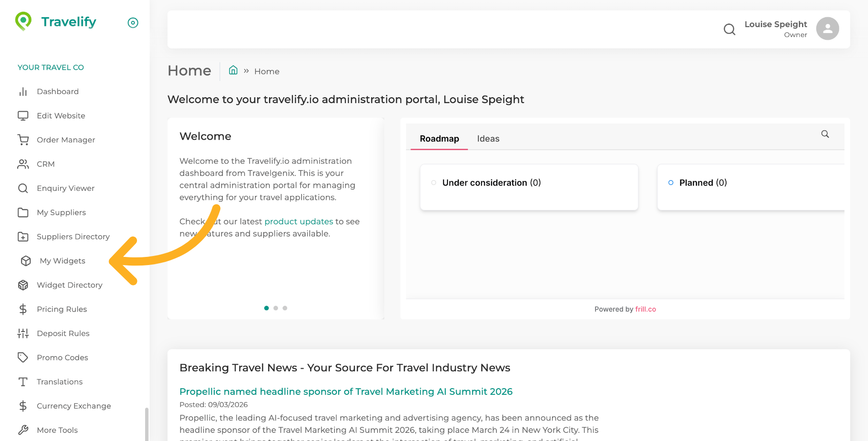Open CRM using its people icon

point(24,164)
